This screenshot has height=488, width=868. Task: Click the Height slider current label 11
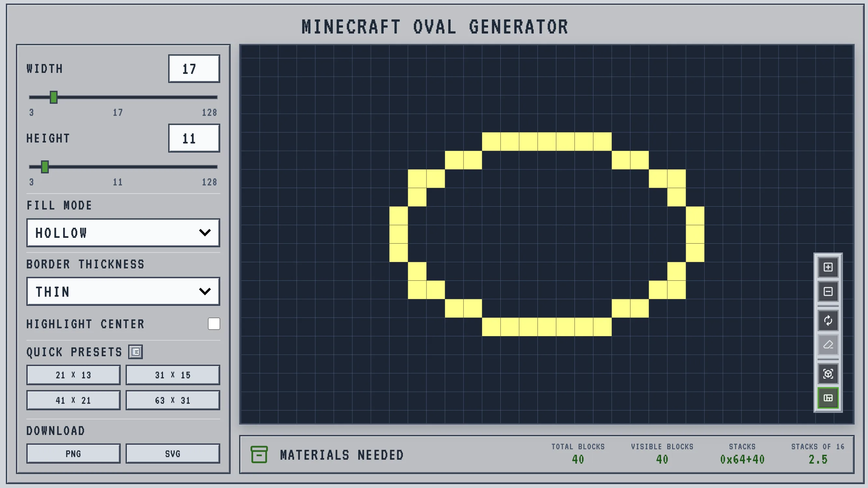pos(117,182)
